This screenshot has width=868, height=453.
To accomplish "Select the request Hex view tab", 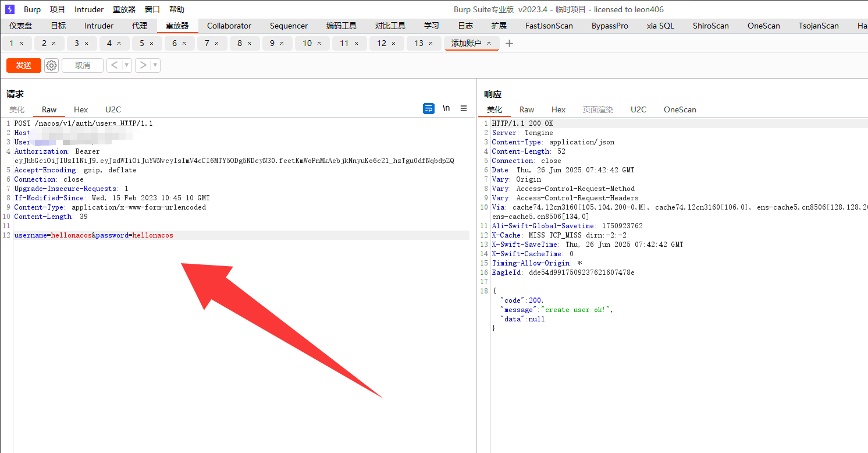I will click(81, 109).
